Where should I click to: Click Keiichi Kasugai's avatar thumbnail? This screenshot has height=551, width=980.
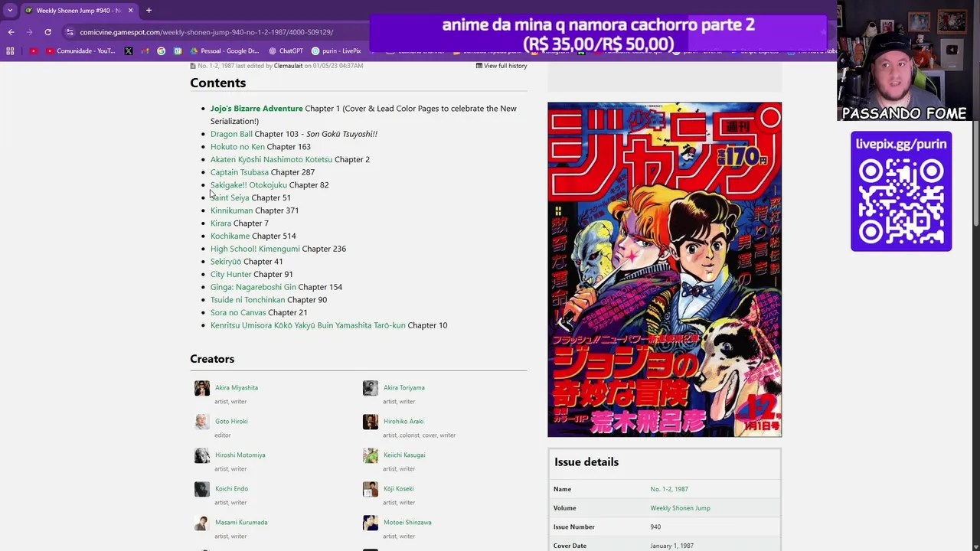point(371,455)
